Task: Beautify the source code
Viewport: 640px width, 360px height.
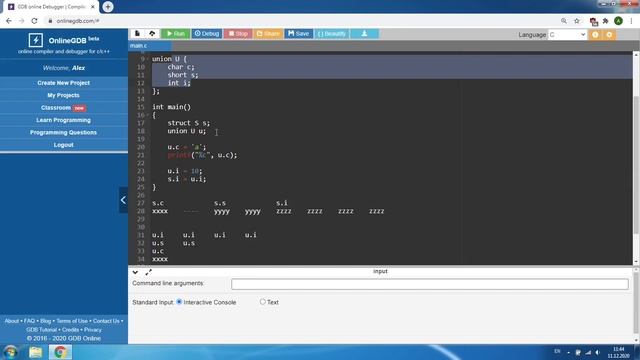Action: [331, 34]
